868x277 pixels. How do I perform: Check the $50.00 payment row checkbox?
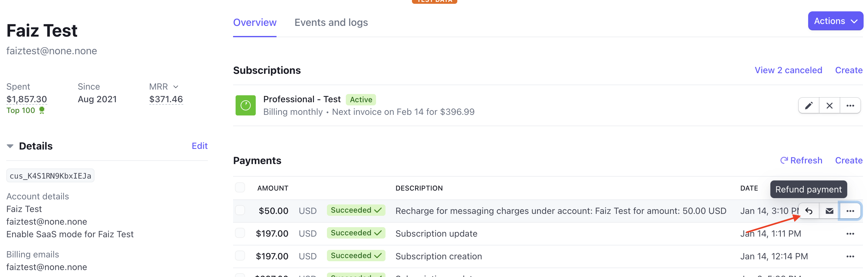coord(240,210)
